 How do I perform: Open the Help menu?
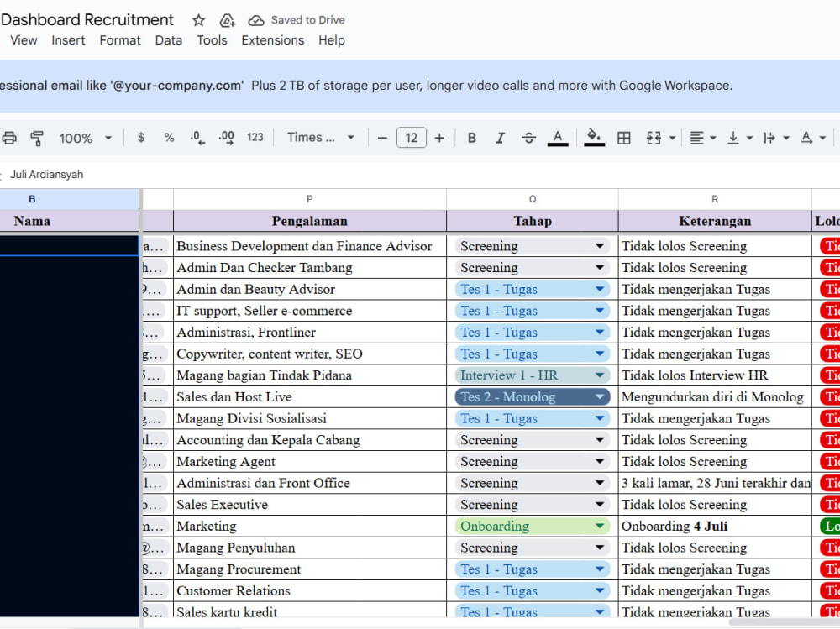(x=332, y=40)
